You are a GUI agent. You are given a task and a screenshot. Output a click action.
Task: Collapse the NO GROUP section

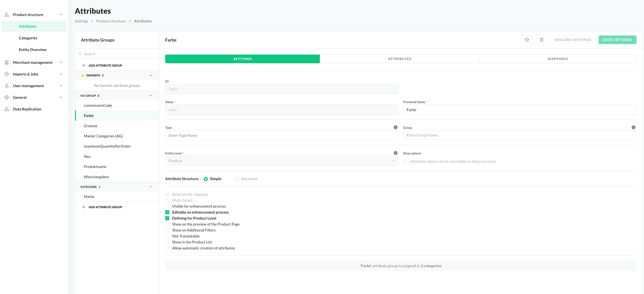tap(151, 96)
